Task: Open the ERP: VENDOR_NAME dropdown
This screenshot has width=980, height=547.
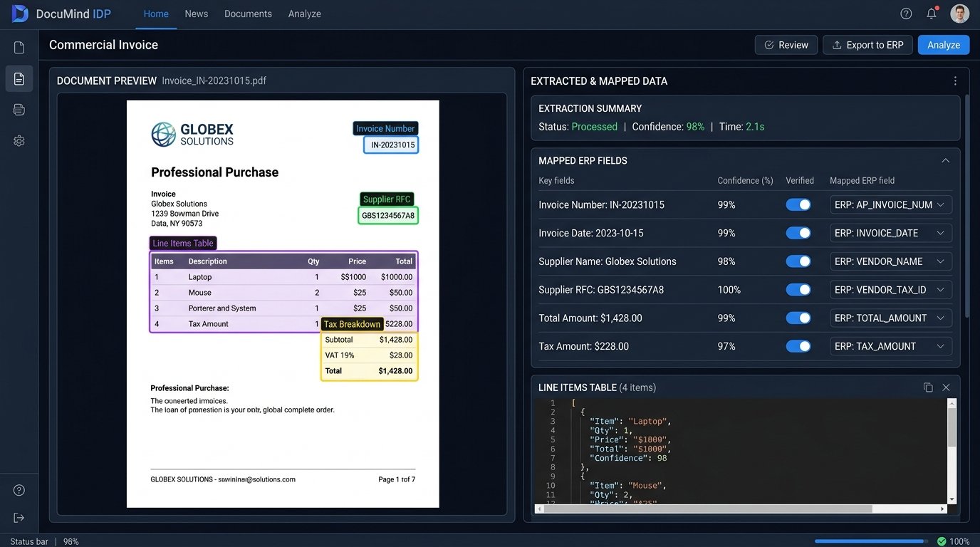Action: 891,261
